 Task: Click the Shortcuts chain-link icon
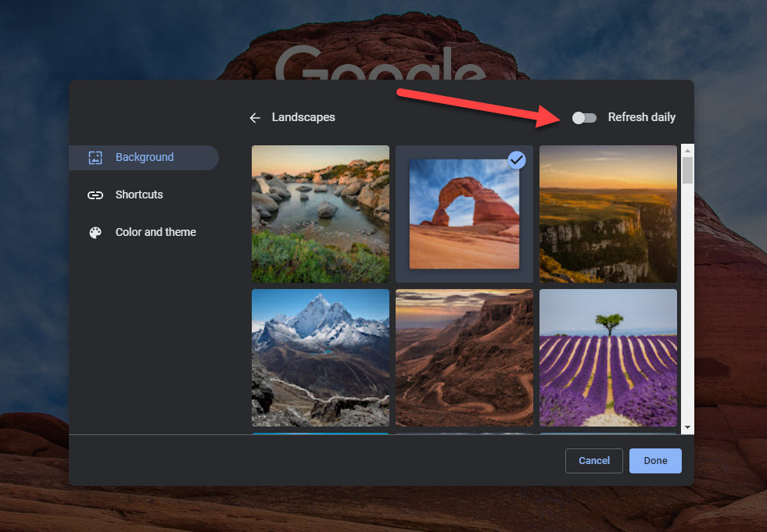pyautogui.click(x=95, y=195)
